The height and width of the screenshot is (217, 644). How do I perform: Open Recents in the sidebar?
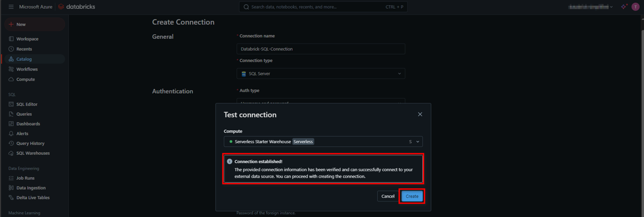point(24,49)
